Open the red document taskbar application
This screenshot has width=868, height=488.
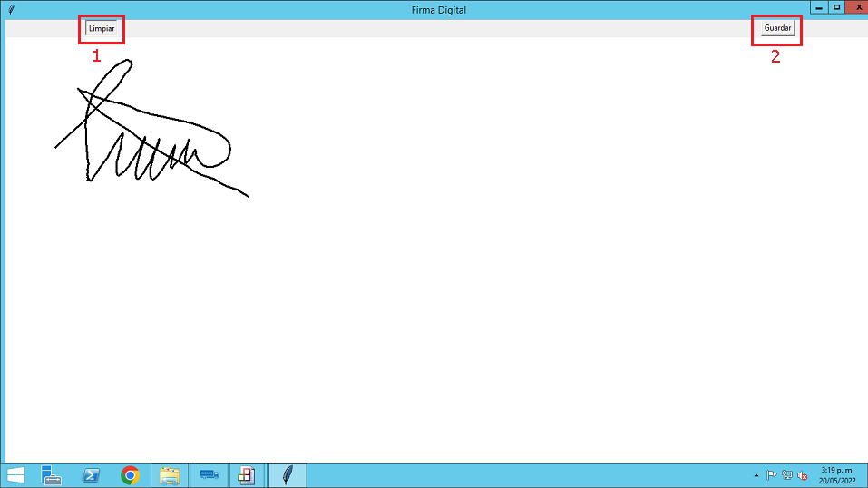[247, 475]
